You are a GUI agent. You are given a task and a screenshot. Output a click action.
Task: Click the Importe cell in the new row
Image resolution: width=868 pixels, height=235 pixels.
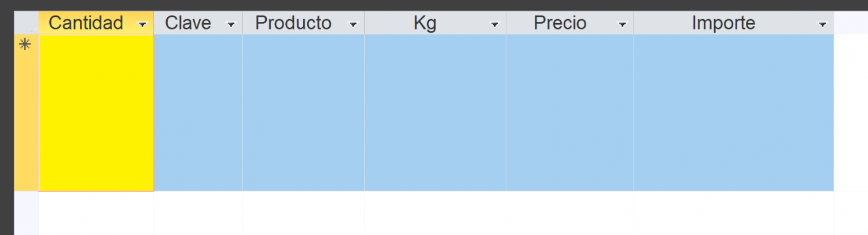pyautogui.click(x=734, y=113)
